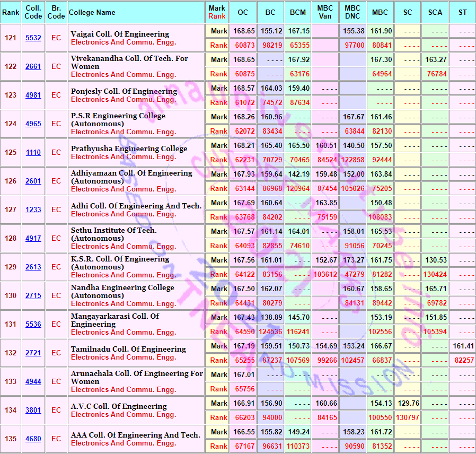
Task: Select the Mark Rank header cell
Action: coord(217,12)
